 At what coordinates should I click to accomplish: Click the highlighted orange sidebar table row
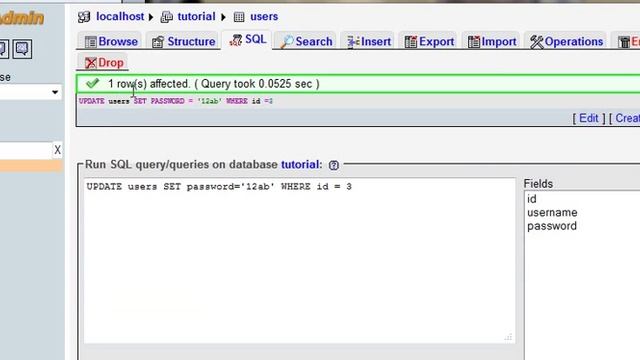(31, 166)
